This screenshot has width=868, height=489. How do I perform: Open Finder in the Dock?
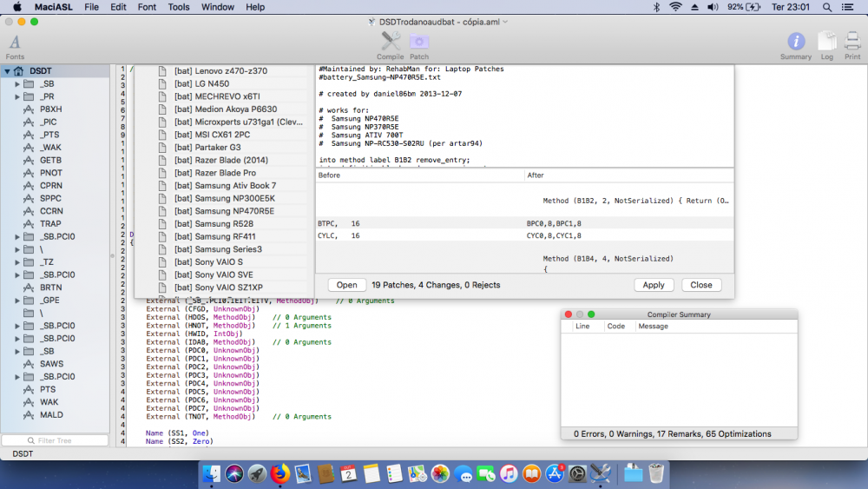(x=212, y=474)
